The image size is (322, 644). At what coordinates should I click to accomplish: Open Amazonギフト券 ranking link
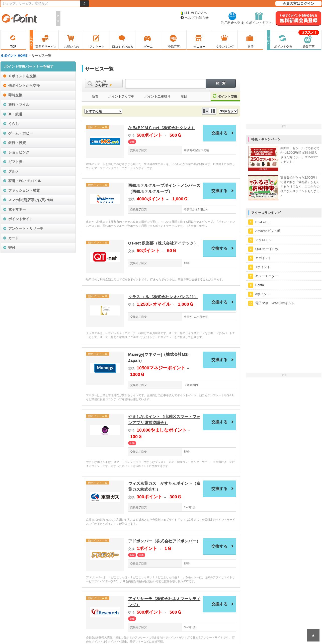(268, 231)
